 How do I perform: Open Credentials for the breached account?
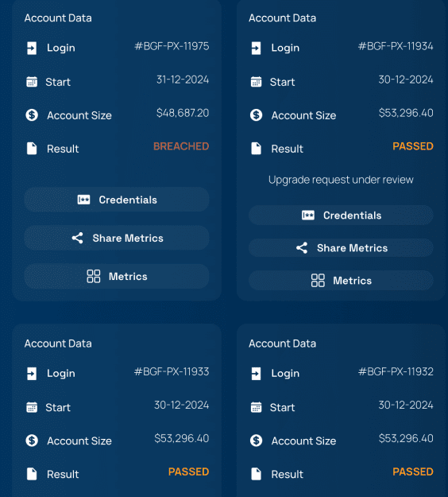click(x=117, y=200)
